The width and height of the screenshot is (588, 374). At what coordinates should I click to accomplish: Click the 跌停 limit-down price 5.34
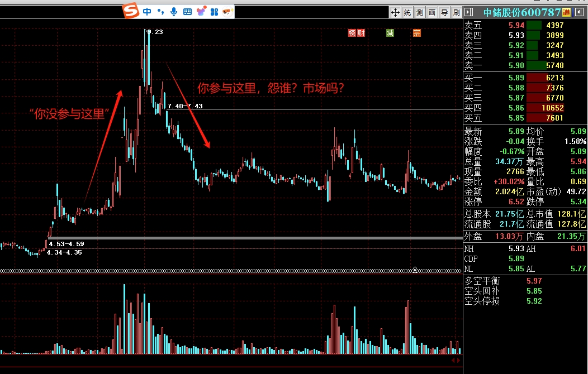pos(578,202)
